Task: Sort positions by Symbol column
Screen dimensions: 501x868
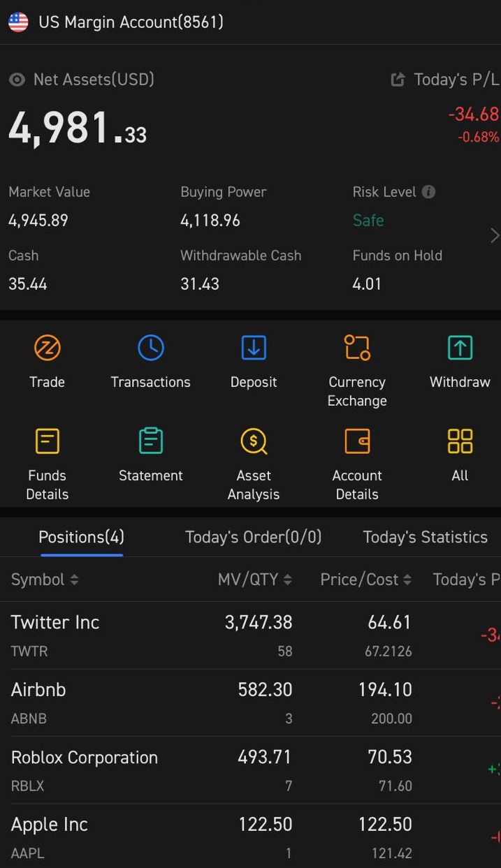Action: [45, 580]
